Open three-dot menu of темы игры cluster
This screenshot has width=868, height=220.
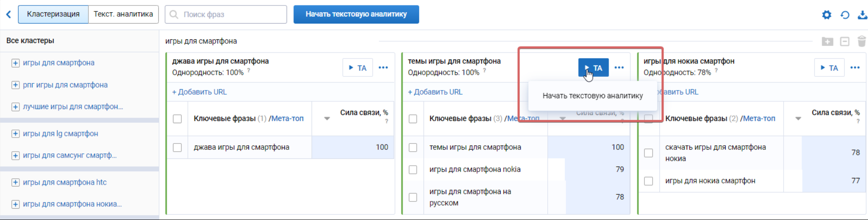(619, 68)
